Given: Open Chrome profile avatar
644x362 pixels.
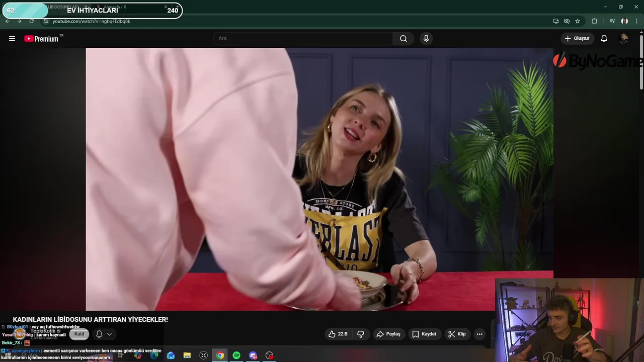Looking at the screenshot, I should pos(624,21).
